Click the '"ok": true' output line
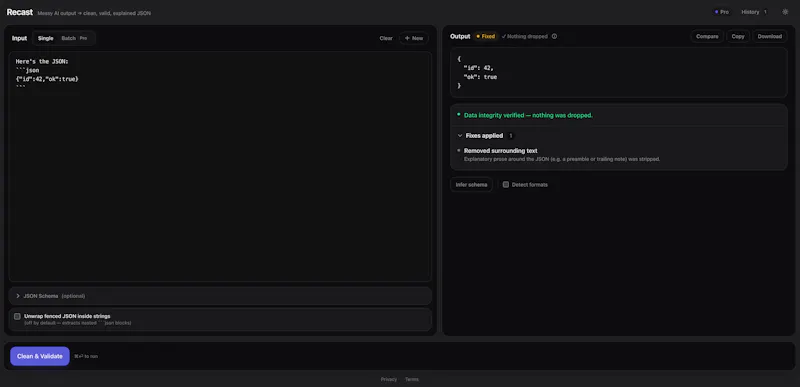 pos(480,77)
